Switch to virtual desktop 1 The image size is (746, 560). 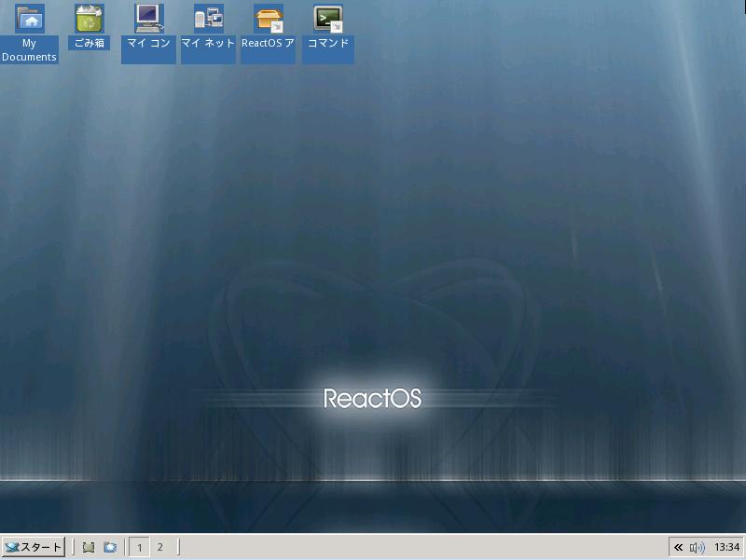pos(139,547)
